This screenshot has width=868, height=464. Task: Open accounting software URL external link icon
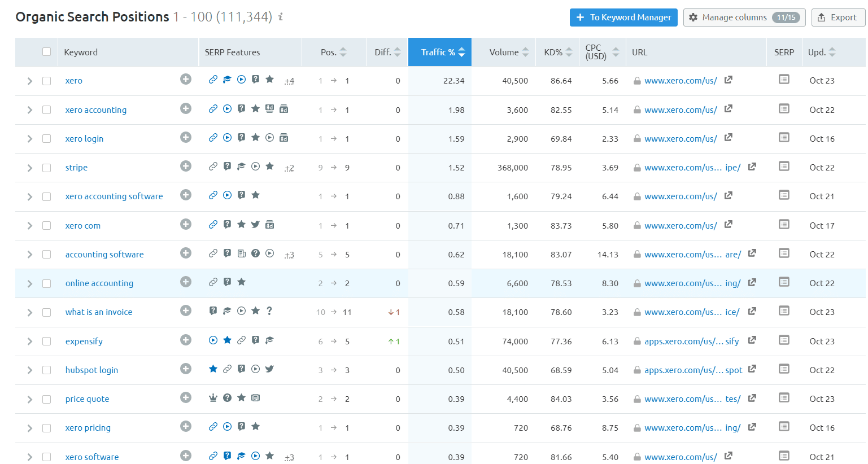tap(752, 253)
